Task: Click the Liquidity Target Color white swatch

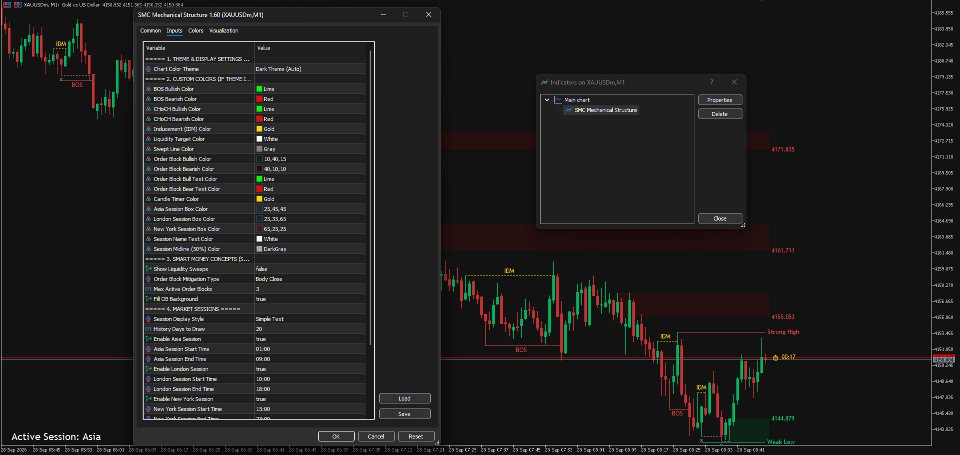Action: (259, 139)
